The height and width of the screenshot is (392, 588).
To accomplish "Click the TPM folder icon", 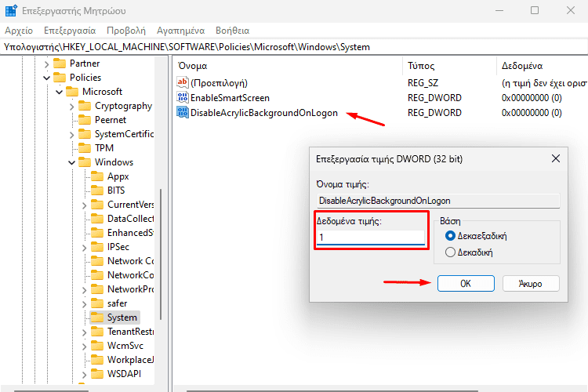I will tap(85, 148).
